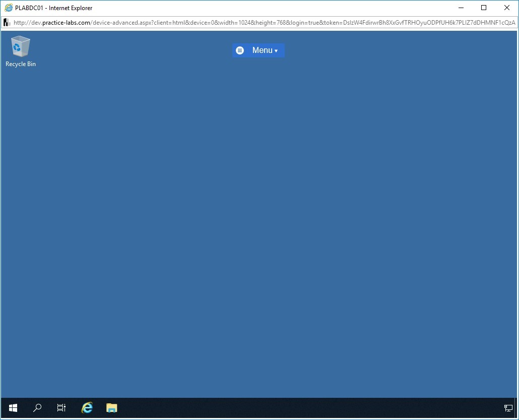Maximize the Internet Explorer window
This screenshot has height=420, width=519.
point(484,8)
